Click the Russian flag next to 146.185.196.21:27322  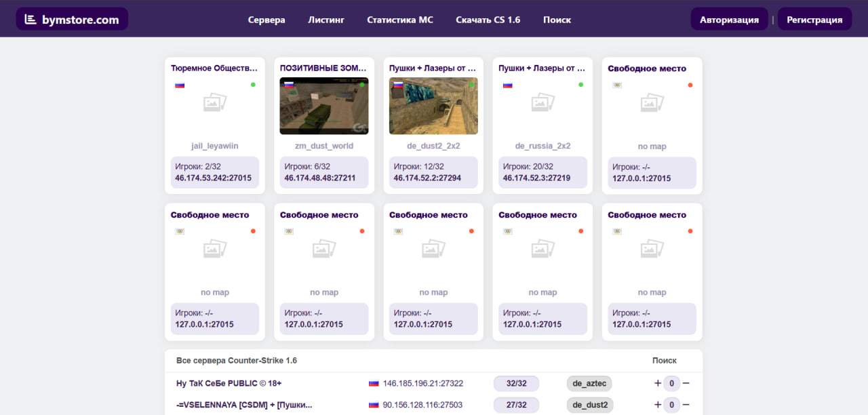tap(374, 384)
